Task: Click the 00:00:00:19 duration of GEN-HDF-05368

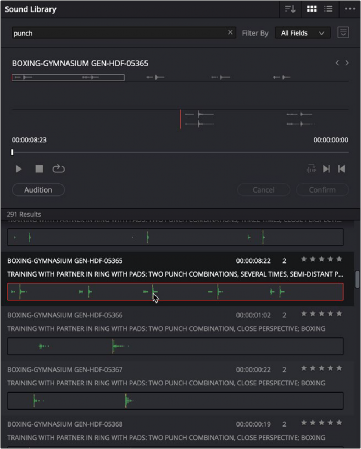Action: (253, 424)
